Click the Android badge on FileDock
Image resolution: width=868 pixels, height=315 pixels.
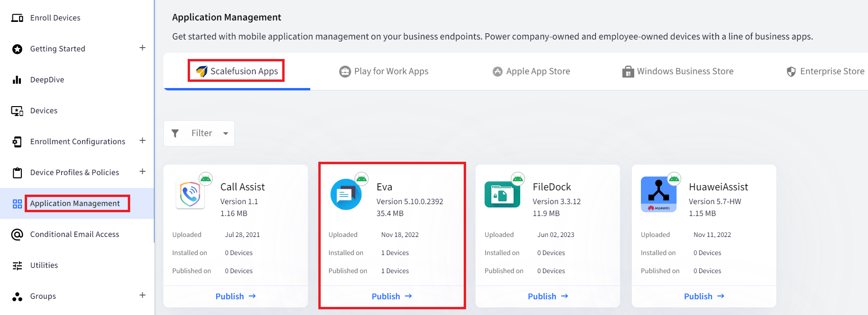(x=518, y=179)
